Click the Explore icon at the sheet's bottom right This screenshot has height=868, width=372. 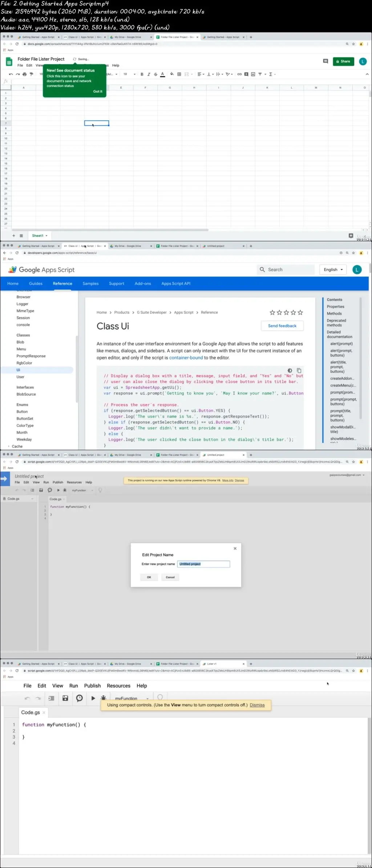click(x=351, y=235)
